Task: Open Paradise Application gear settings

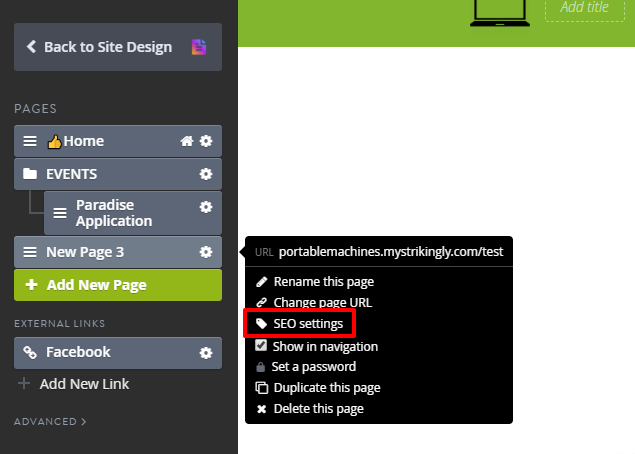Action: tap(206, 207)
